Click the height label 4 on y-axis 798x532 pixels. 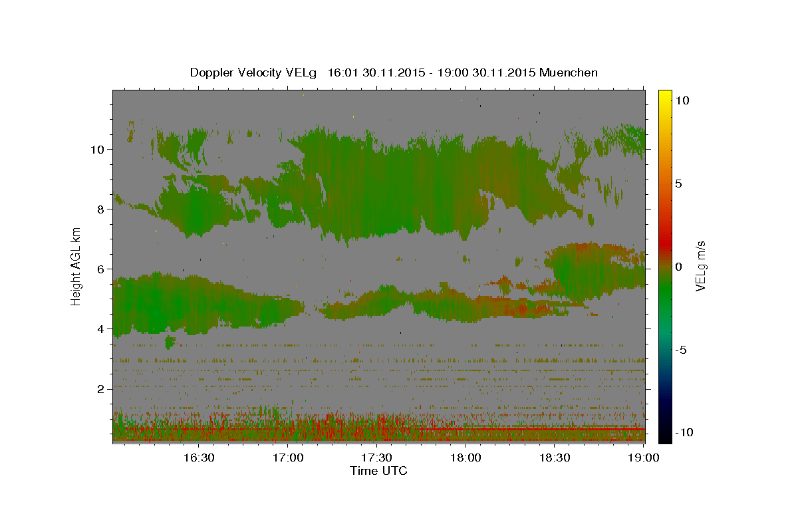(99, 329)
